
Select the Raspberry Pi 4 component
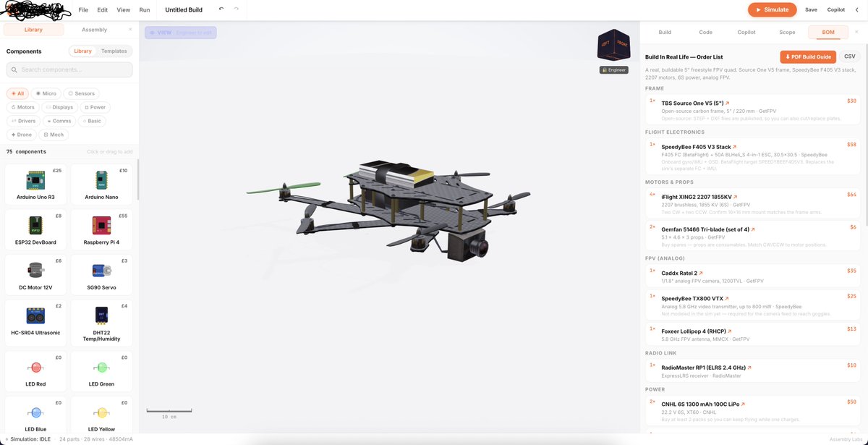pyautogui.click(x=101, y=229)
